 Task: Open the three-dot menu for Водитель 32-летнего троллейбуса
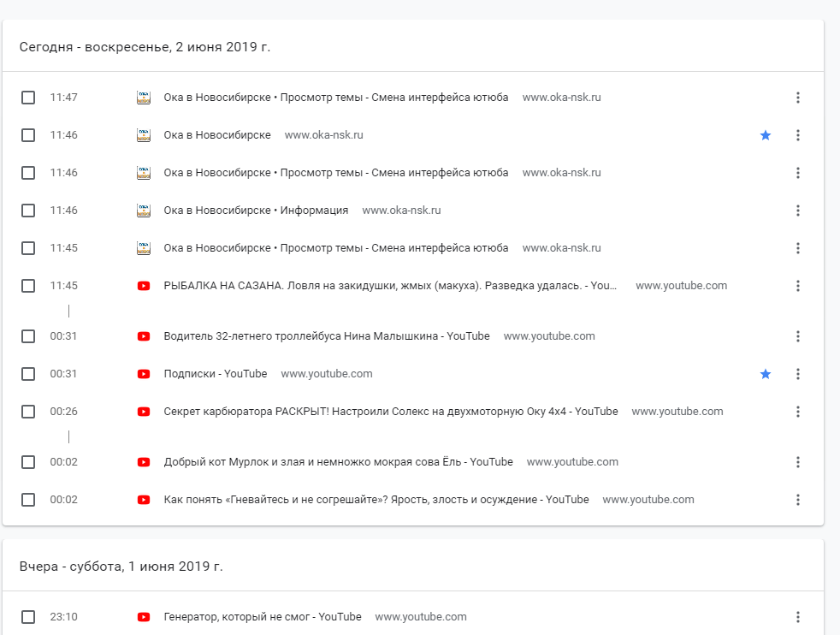coord(798,336)
